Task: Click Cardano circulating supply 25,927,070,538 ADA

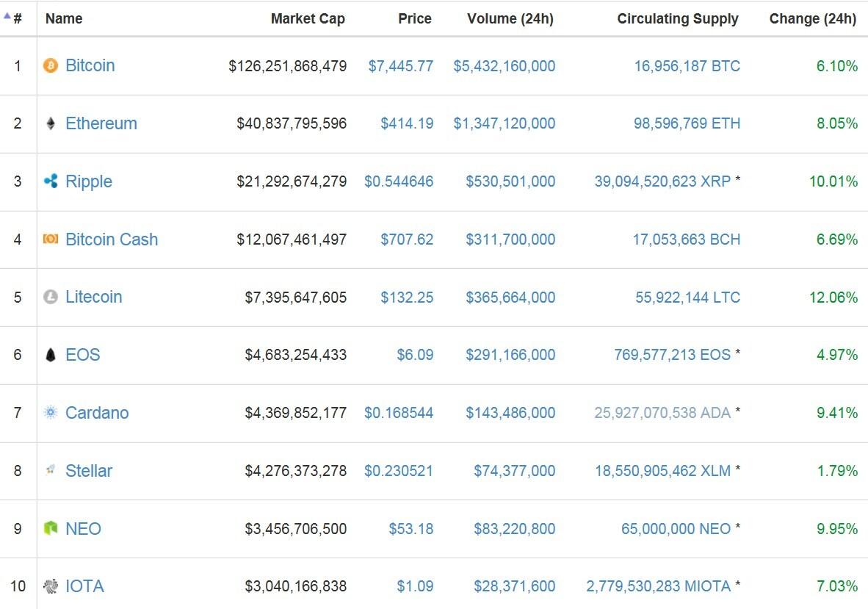Action: click(x=662, y=413)
